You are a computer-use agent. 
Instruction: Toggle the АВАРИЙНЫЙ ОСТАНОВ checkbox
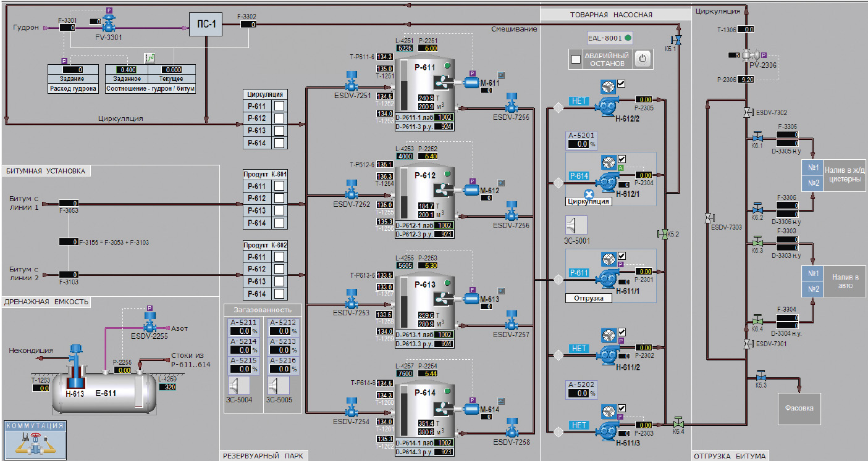[x=576, y=59]
